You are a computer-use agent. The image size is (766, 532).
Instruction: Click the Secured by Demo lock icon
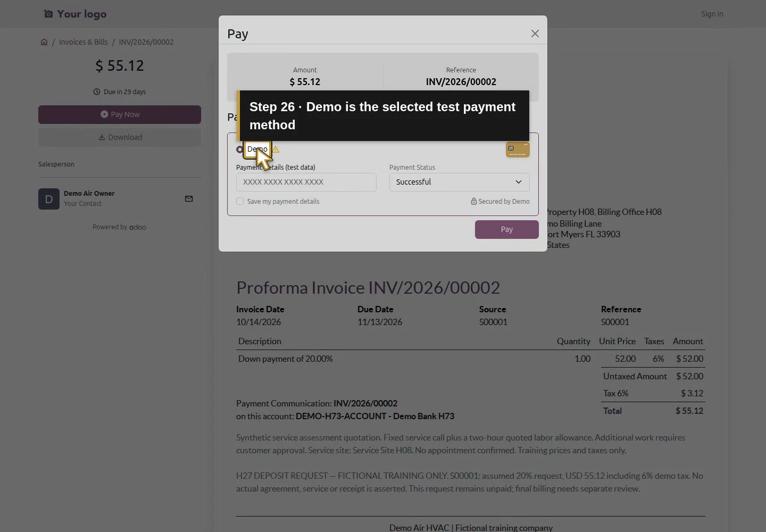[473, 201]
